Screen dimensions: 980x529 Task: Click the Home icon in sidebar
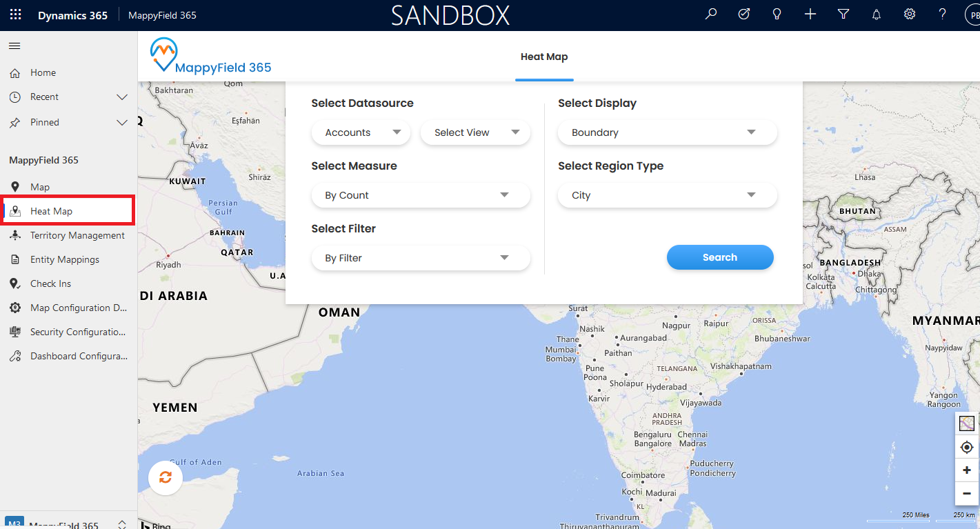click(14, 72)
